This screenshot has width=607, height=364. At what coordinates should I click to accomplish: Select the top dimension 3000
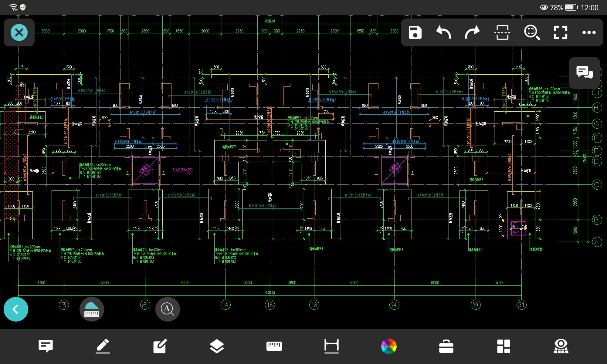tap(46, 31)
